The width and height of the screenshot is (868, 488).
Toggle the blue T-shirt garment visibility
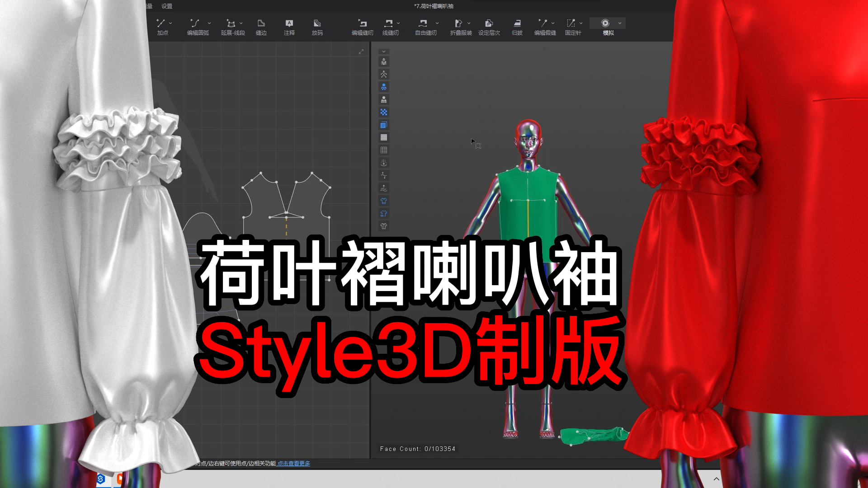tap(384, 201)
